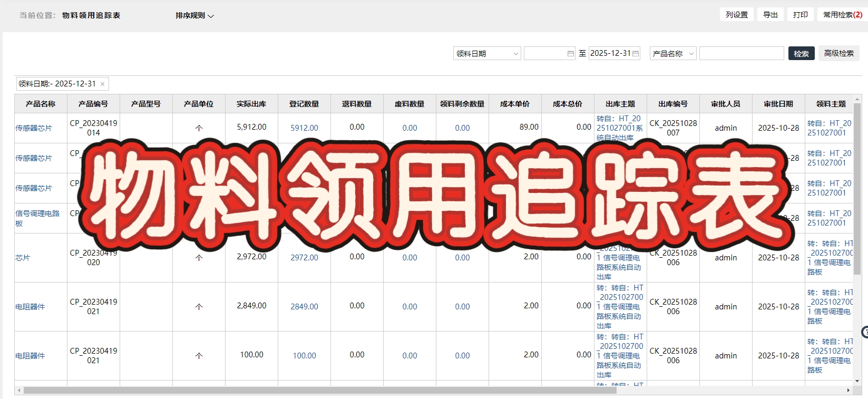
Task: Click the 成本单价 column header
Action: (515, 104)
